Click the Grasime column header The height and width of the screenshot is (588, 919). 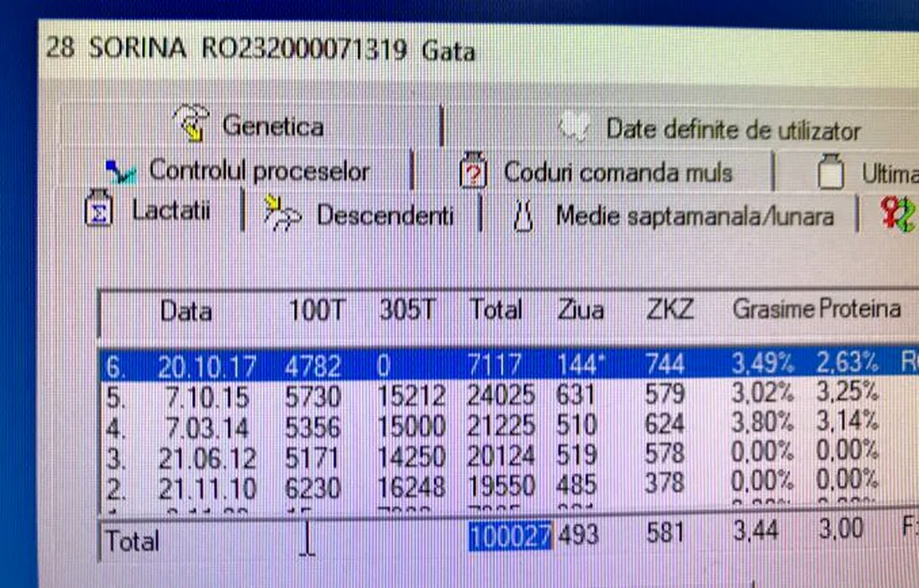point(774,309)
